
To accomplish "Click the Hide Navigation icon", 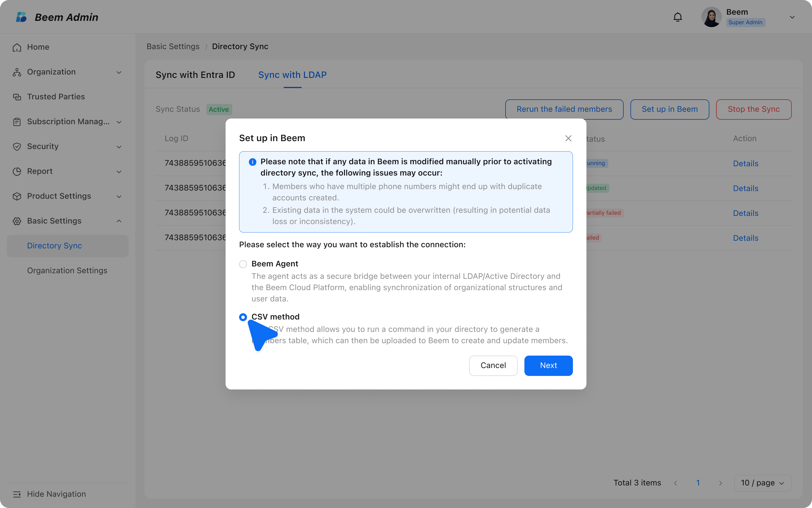I will 17,494.
